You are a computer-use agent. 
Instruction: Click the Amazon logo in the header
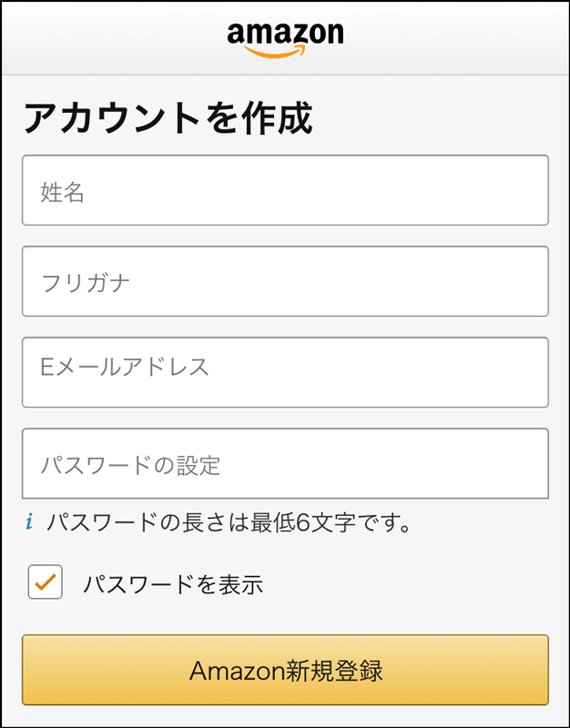click(285, 35)
